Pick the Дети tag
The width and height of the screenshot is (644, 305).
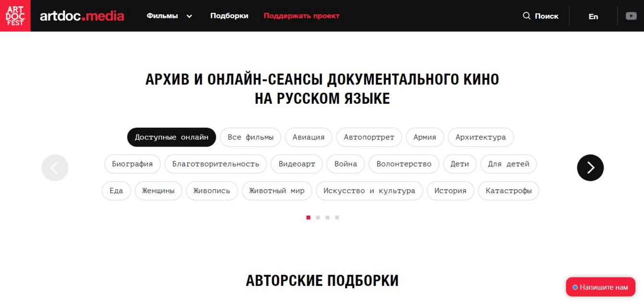click(460, 164)
